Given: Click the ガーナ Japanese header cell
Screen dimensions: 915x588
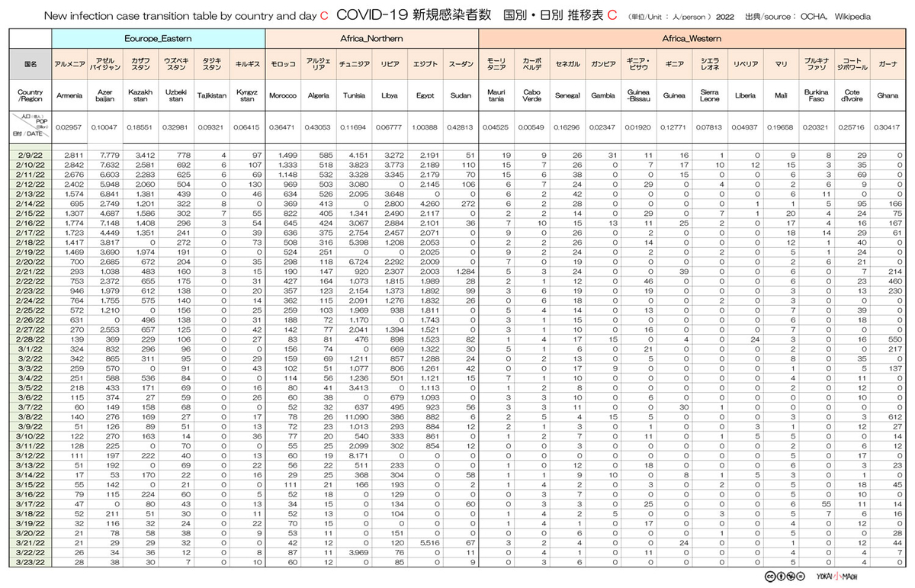Looking at the screenshot, I should (887, 65).
